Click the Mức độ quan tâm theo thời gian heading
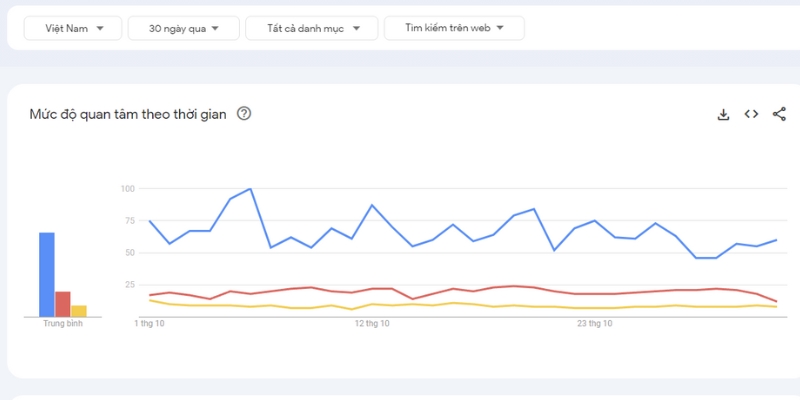 coord(126,114)
